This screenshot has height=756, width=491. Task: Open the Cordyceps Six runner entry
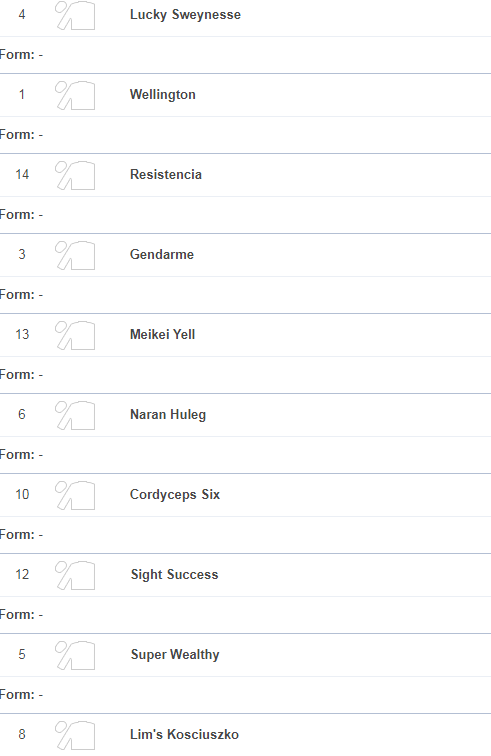[x=175, y=495]
